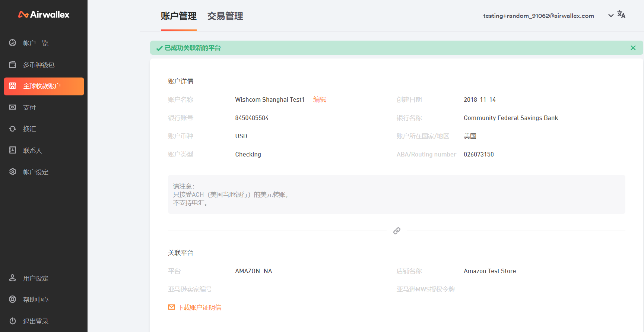Click the language translate icon
644x332 pixels.
click(x=621, y=15)
